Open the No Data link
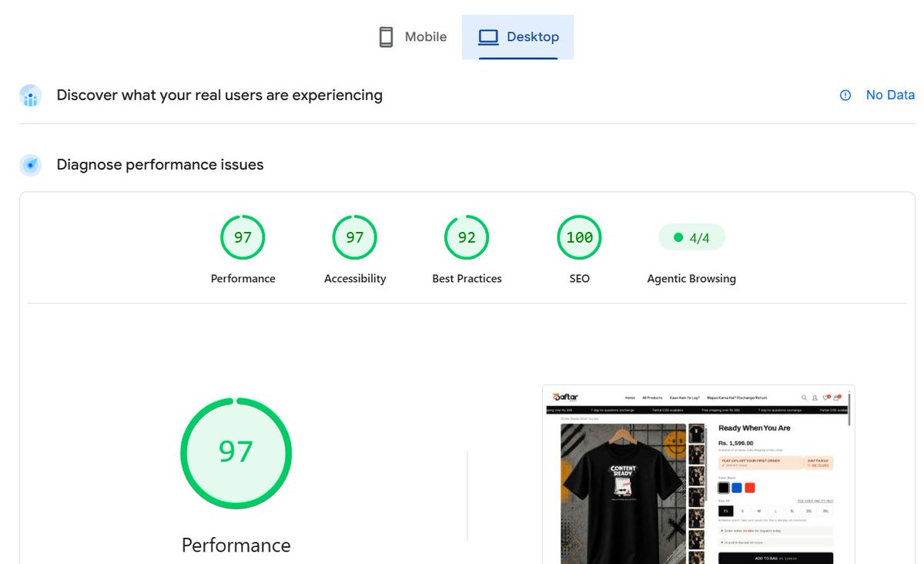Screen dimensions: 924x564 tap(890, 96)
